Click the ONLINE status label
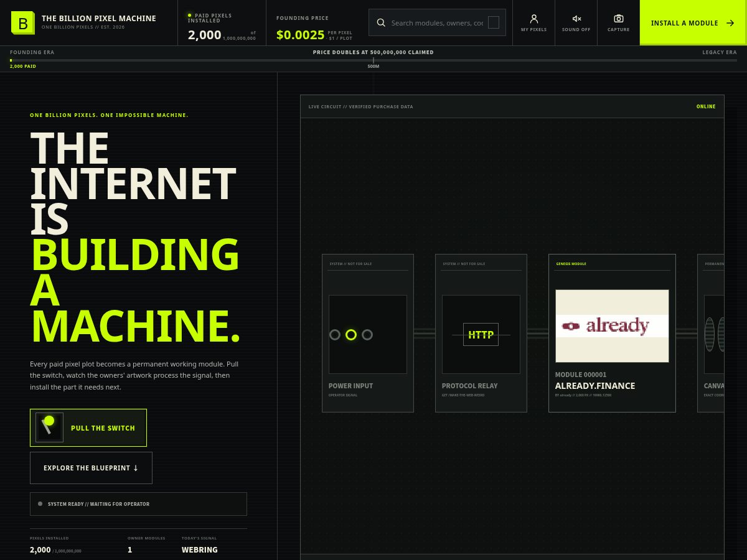Viewport: 747px width, 560px height. [x=706, y=106]
